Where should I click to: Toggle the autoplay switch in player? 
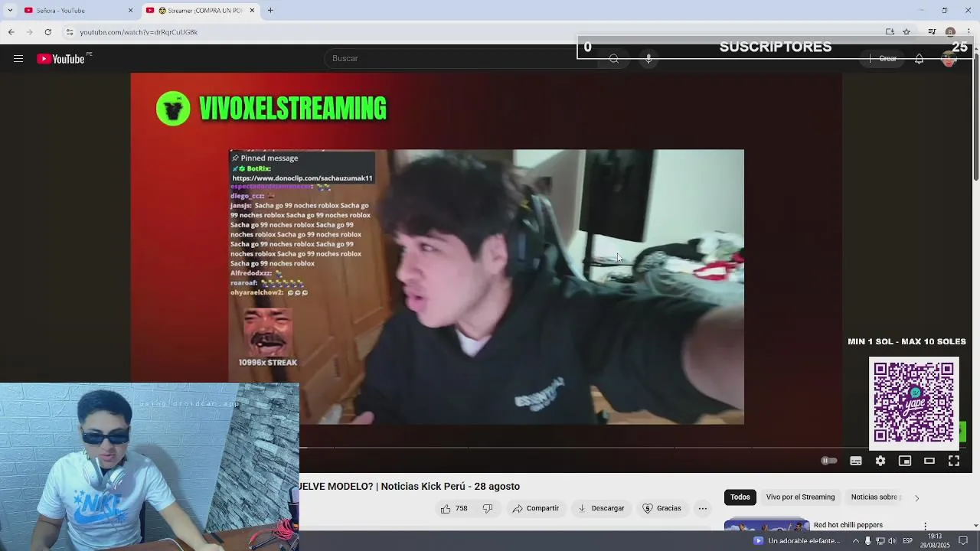pos(828,461)
